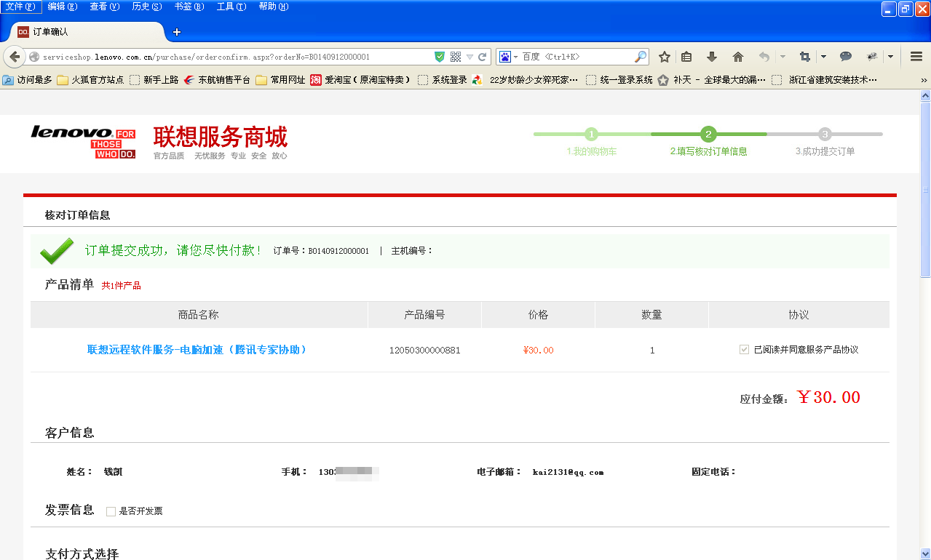Open the 帮助 menu

pos(274,7)
